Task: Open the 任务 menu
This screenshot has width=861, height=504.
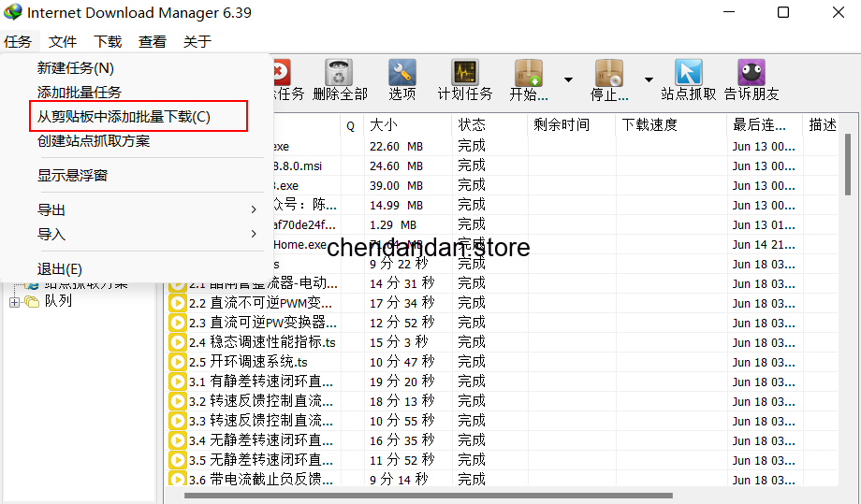Action: coord(18,42)
